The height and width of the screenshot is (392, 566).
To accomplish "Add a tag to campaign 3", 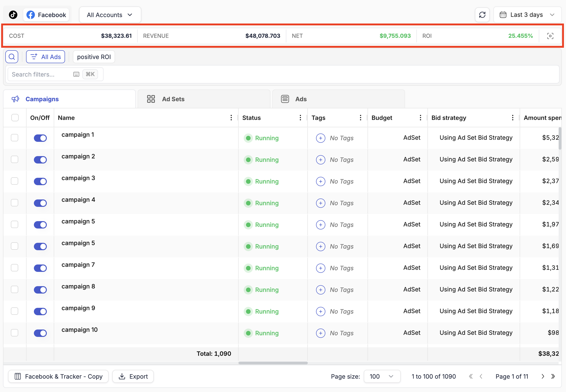I will pos(320,181).
